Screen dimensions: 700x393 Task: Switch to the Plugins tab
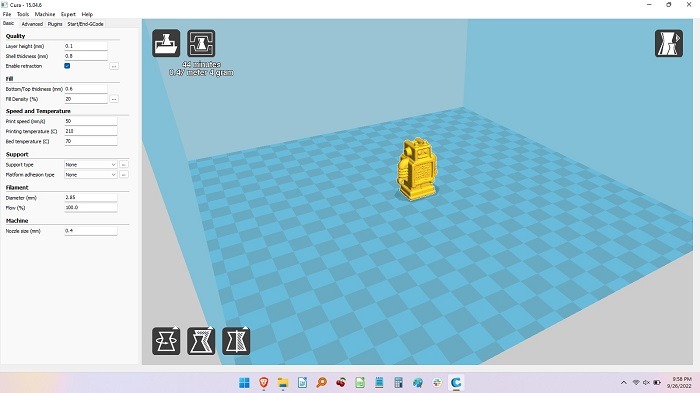point(55,24)
